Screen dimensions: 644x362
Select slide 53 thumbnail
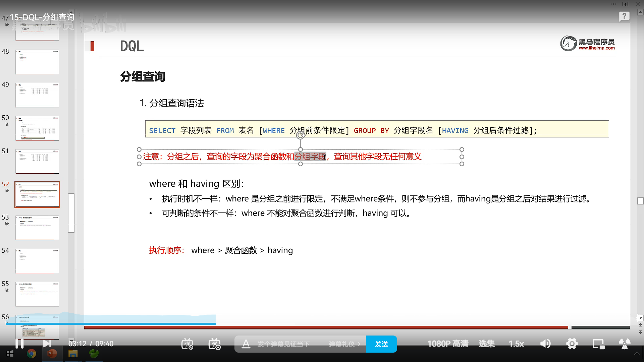click(x=37, y=228)
